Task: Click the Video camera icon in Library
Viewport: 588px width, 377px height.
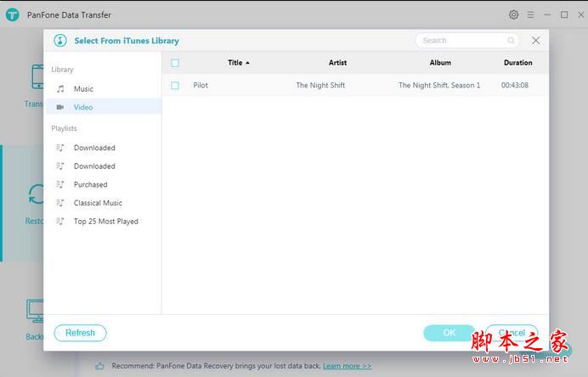Action: [60, 107]
